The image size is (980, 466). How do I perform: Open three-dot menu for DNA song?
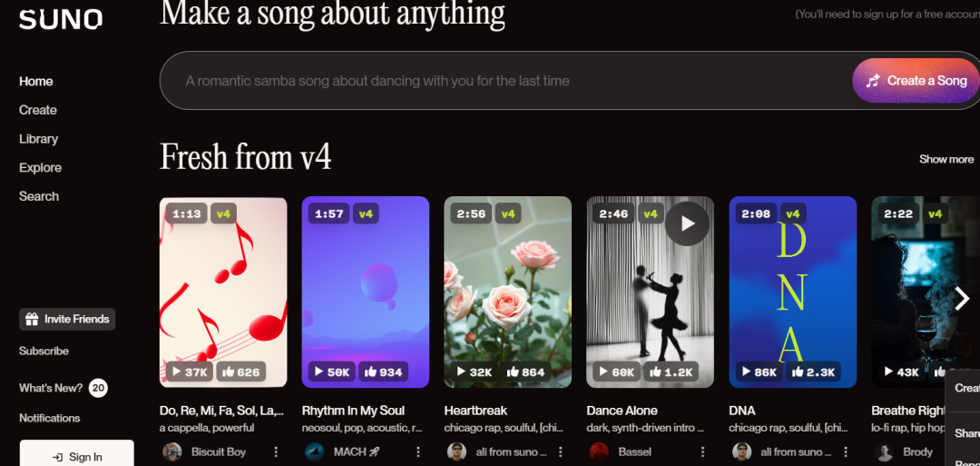click(846, 451)
